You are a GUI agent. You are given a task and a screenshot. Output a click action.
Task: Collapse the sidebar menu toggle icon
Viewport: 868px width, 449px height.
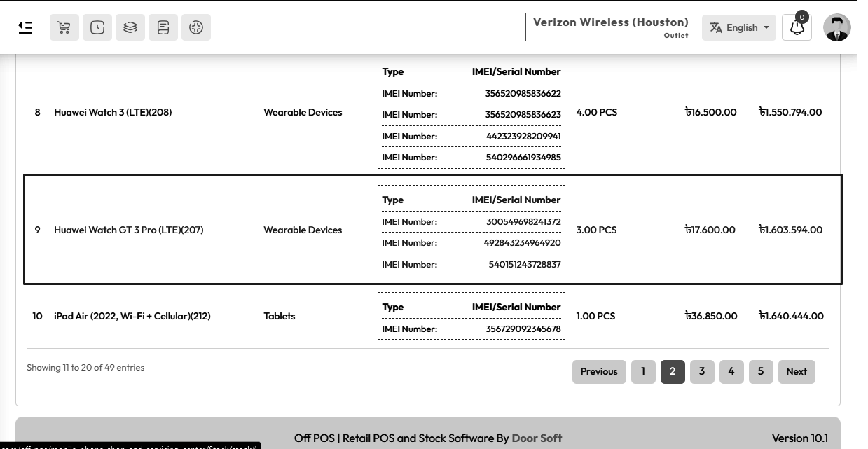click(25, 27)
